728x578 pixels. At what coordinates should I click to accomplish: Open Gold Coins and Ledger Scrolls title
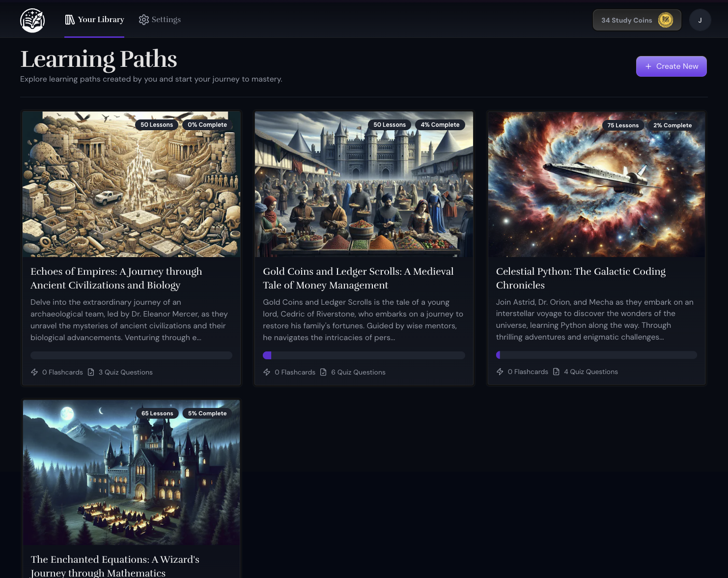pyautogui.click(x=358, y=278)
